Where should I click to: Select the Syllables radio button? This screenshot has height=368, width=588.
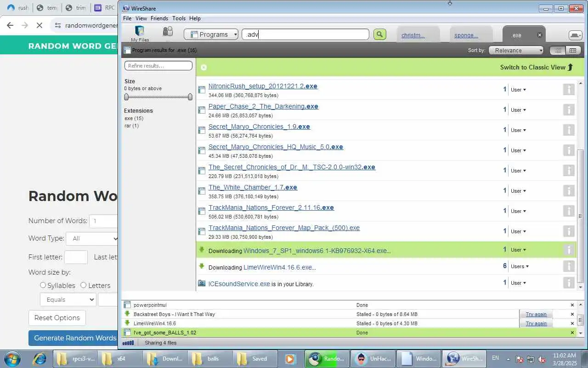43,285
